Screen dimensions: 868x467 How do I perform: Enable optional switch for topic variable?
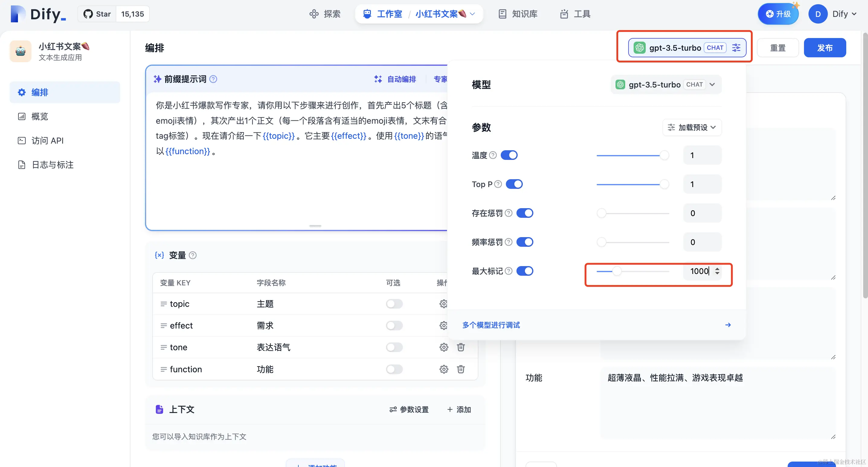[394, 304]
